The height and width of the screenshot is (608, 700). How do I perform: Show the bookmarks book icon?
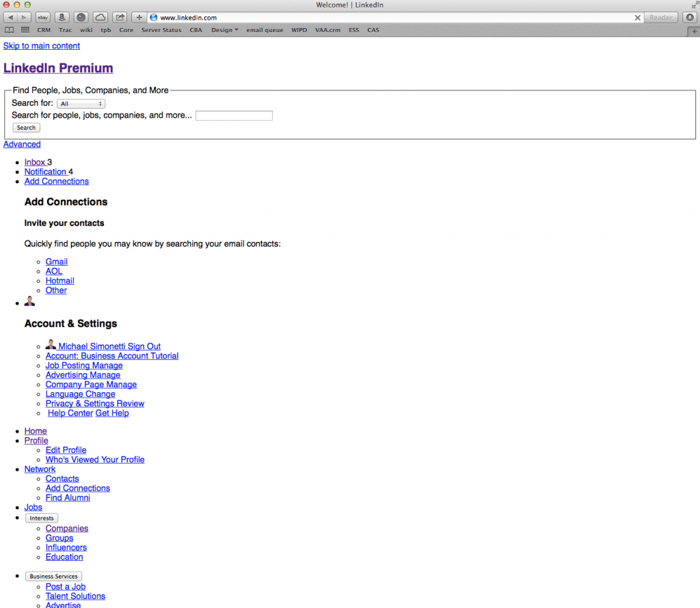[10, 30]
